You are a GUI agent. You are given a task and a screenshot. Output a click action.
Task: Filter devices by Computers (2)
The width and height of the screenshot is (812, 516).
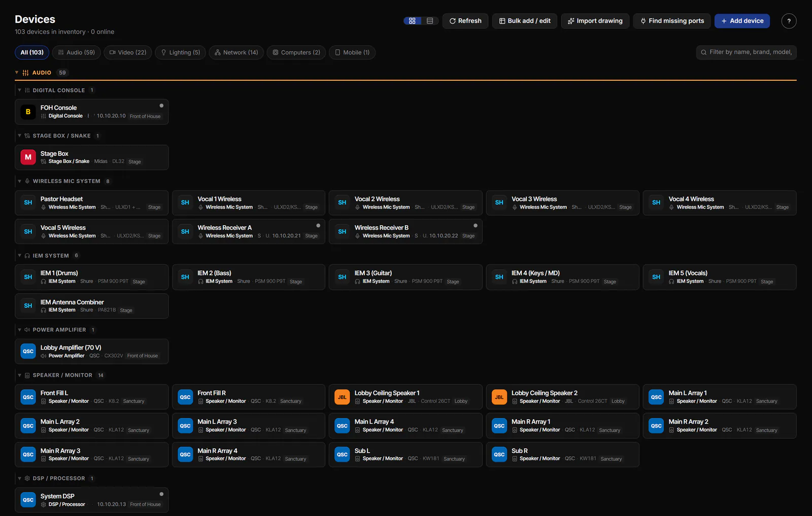coord(296,52)
